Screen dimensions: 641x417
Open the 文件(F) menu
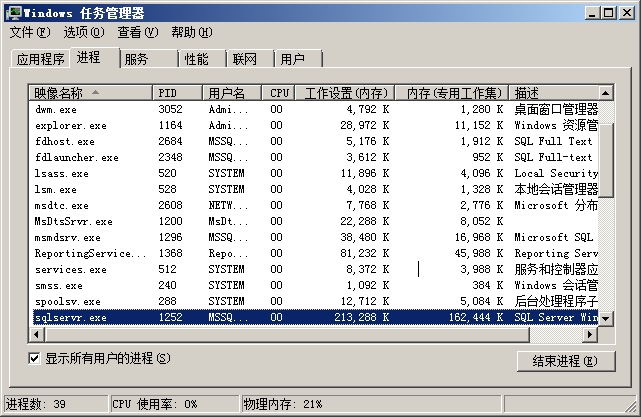click(x=30, y=32)
